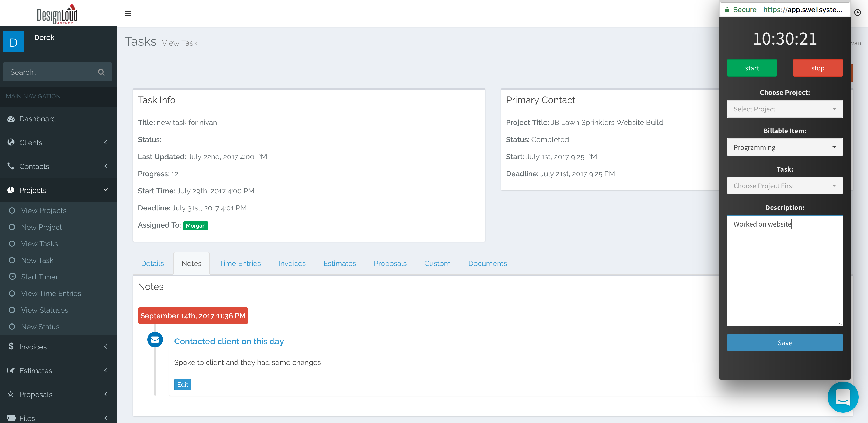Screen dimensions: 868x423
Task: Click the Clients globe icon
Action: point(11,142)
